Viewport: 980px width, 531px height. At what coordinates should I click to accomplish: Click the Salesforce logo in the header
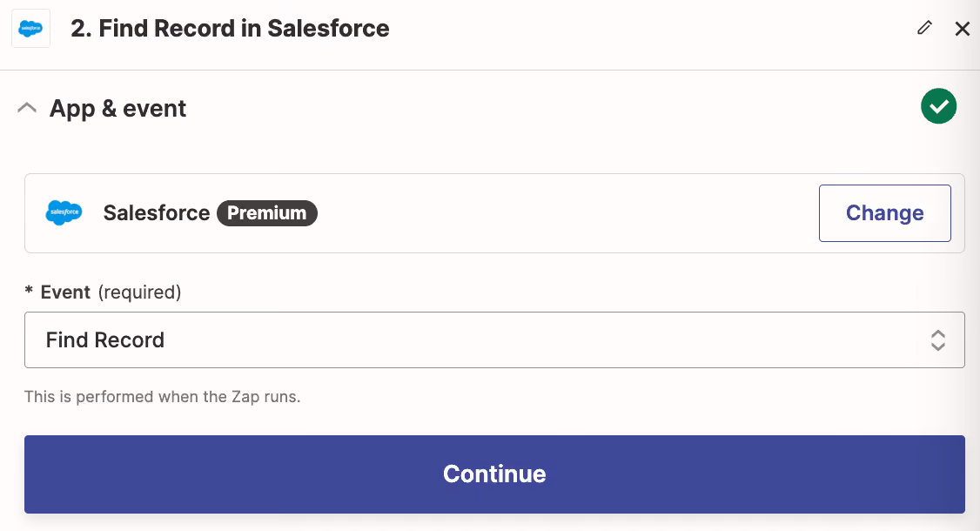tap(30, 29)
